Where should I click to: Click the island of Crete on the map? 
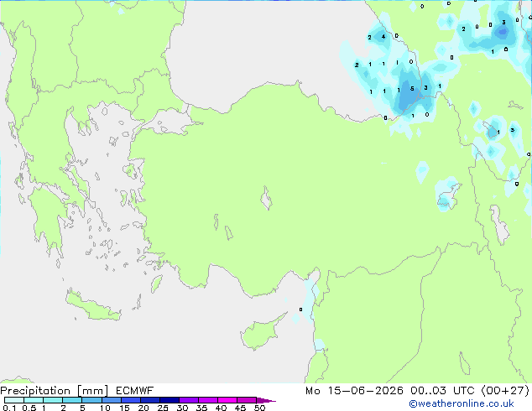point(91,307)
